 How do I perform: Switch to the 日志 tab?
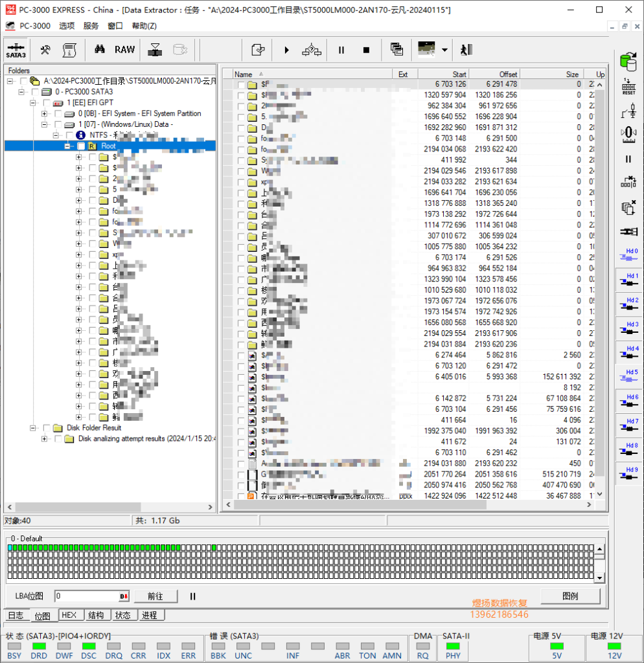pyautogui.click(x=16, y=615)
